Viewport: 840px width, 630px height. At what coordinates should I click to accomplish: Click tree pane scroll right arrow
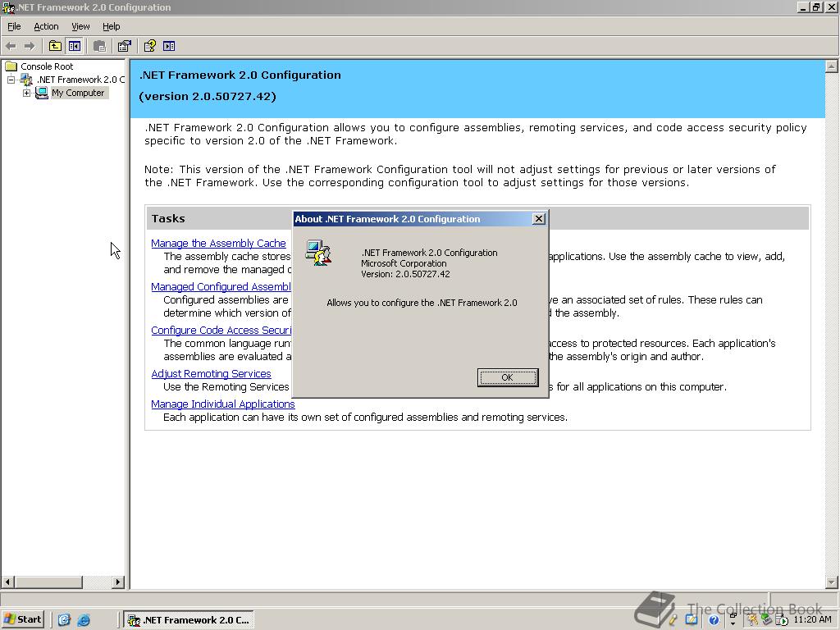(118, 582)
